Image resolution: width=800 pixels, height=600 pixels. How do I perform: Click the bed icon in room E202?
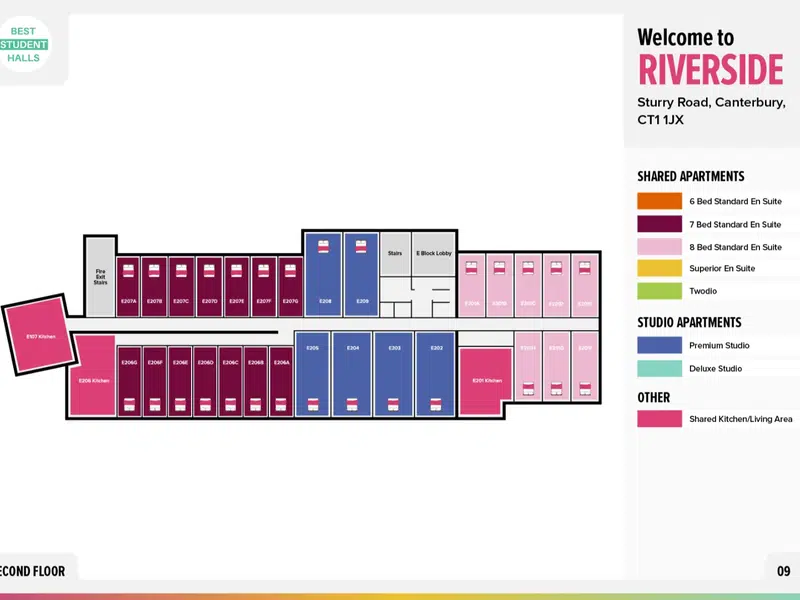pos(436,404)
